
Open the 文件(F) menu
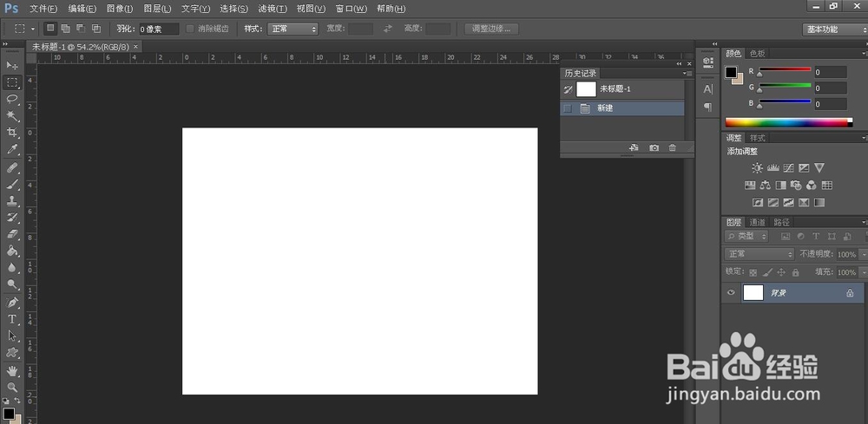(43, 9)
